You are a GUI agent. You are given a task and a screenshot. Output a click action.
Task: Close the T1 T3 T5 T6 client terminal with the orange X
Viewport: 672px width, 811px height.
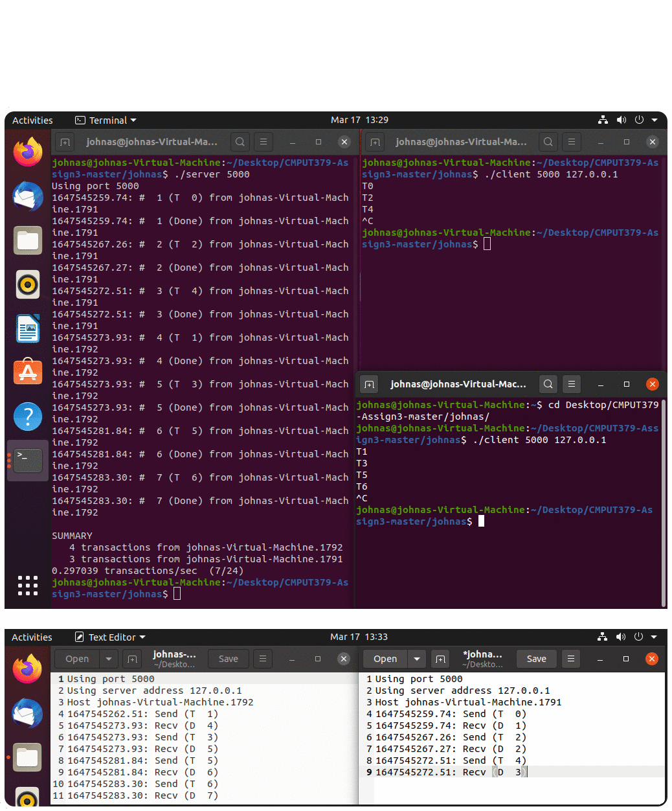[x=652, y=384]
